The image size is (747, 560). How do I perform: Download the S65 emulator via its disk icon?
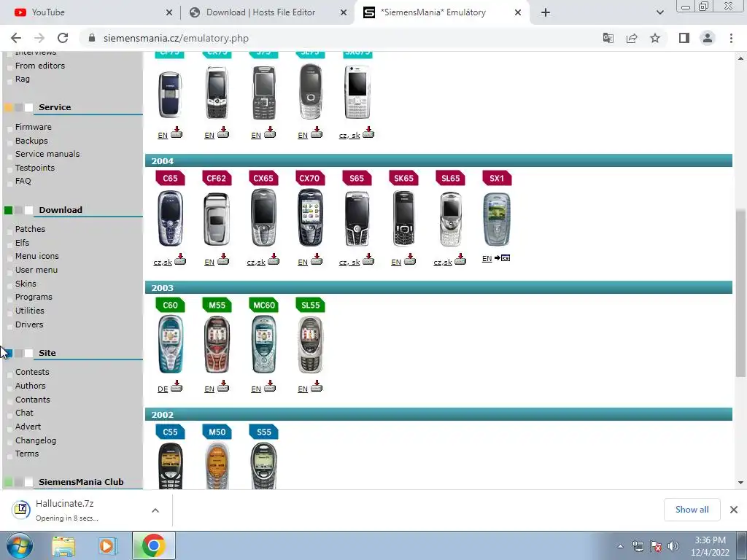[368, 259]
